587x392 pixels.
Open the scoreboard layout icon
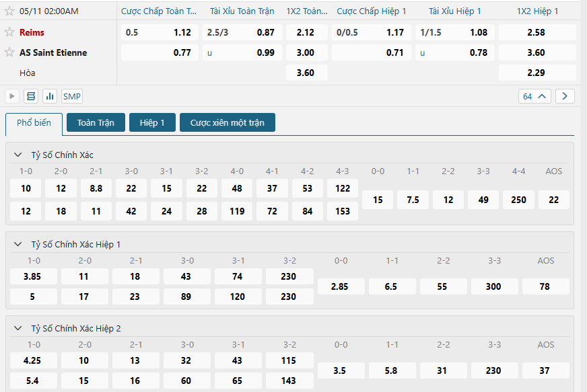click(31, 96)
